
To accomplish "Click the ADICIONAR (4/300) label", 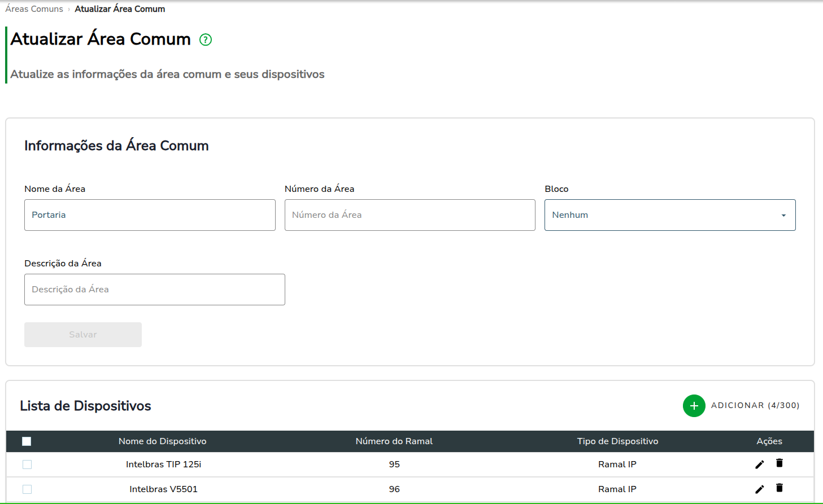I will pos(755,406).
